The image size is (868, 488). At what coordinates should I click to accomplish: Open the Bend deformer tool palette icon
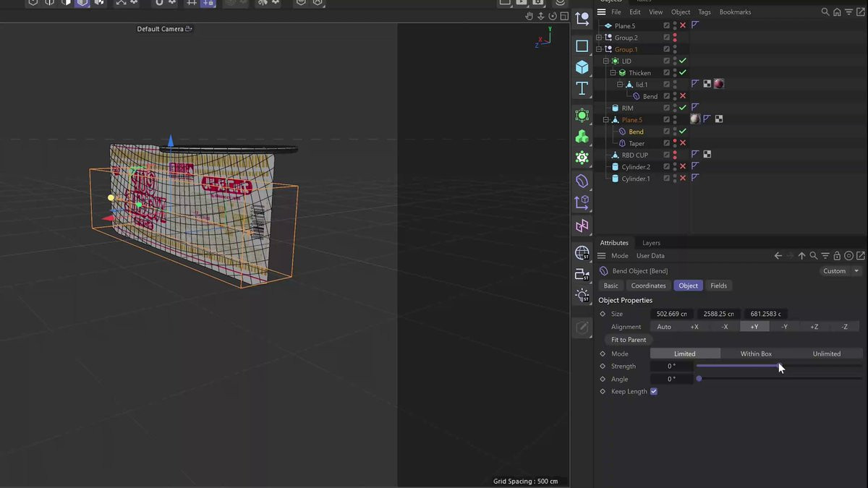(x=582, y=181)
